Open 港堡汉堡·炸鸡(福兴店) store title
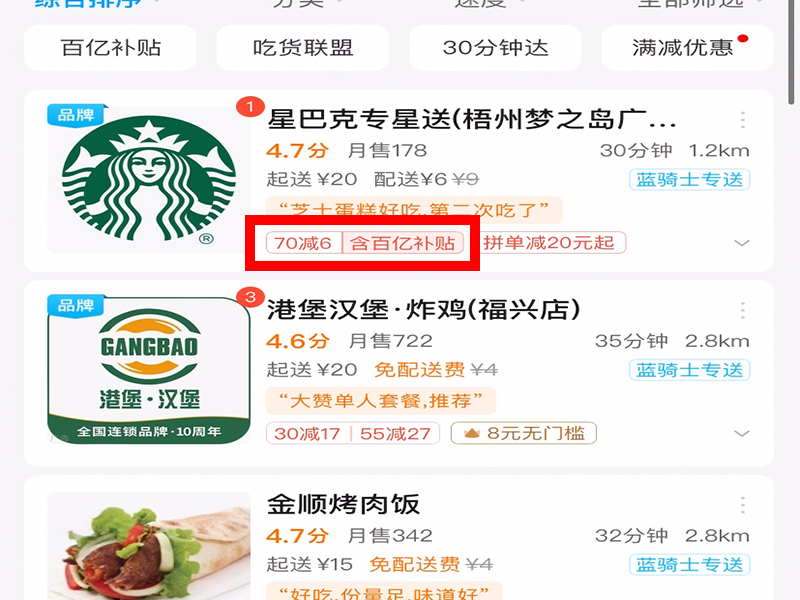Image resolution: width=800 pixels, height=600 pixels. point(423,310)
